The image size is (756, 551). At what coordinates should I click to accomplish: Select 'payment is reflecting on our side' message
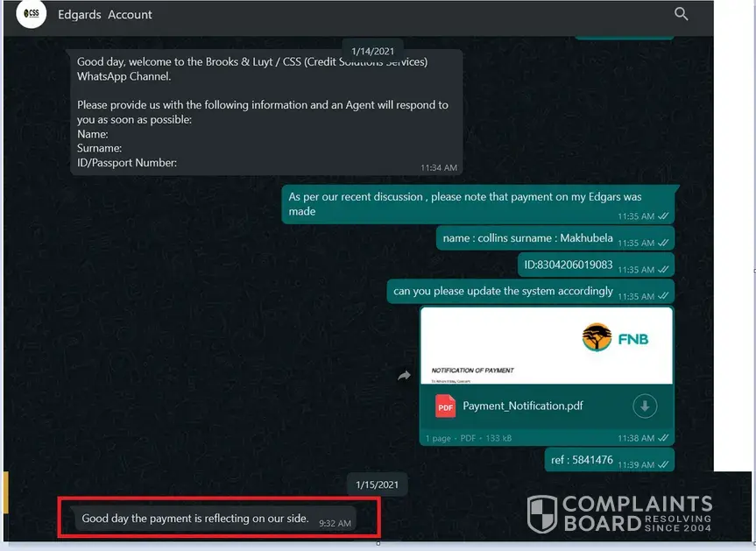tap(215, 519)
